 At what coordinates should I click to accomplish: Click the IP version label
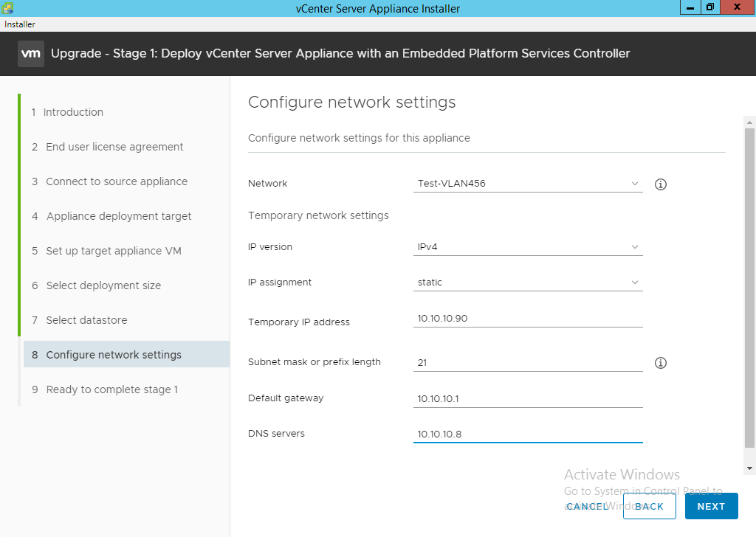270,246
